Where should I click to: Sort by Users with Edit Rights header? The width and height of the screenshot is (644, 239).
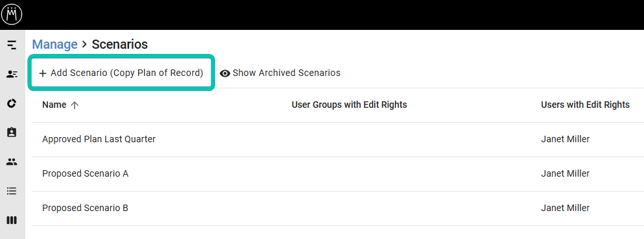(x=585, y=105)
